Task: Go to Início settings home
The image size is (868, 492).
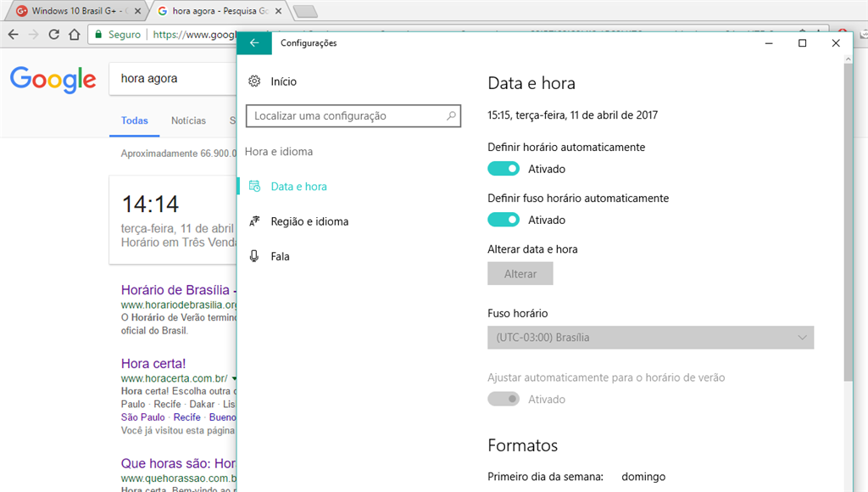Action: (283, 81)
